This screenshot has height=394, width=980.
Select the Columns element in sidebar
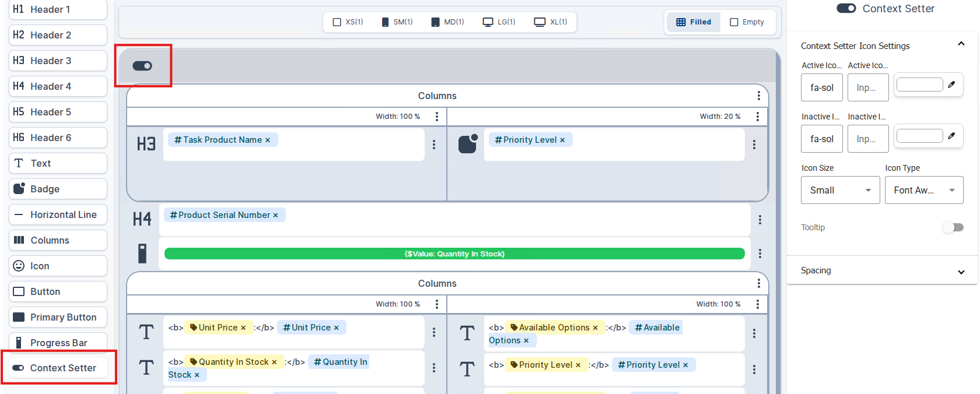pos(58,240)
